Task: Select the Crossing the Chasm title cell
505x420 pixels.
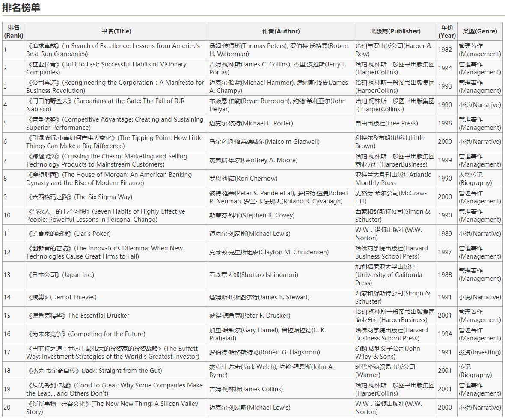Action: (116, 160)
